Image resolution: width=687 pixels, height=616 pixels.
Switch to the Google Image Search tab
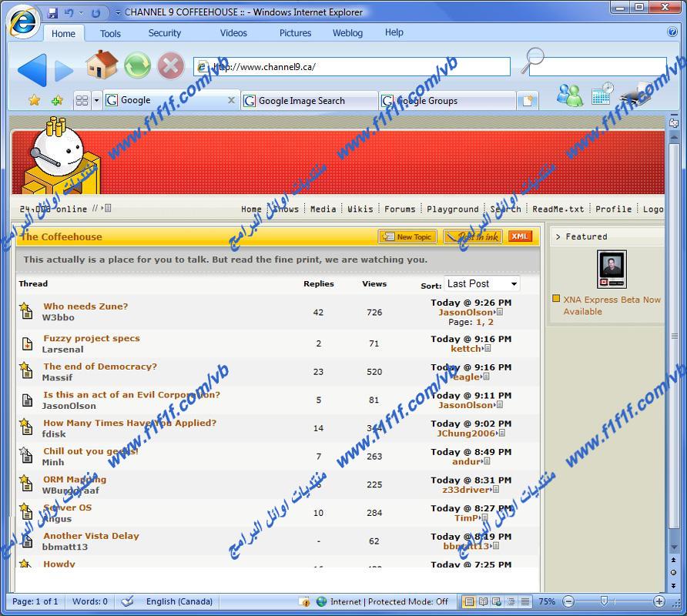pyautogui.click(x=301, y=101)
